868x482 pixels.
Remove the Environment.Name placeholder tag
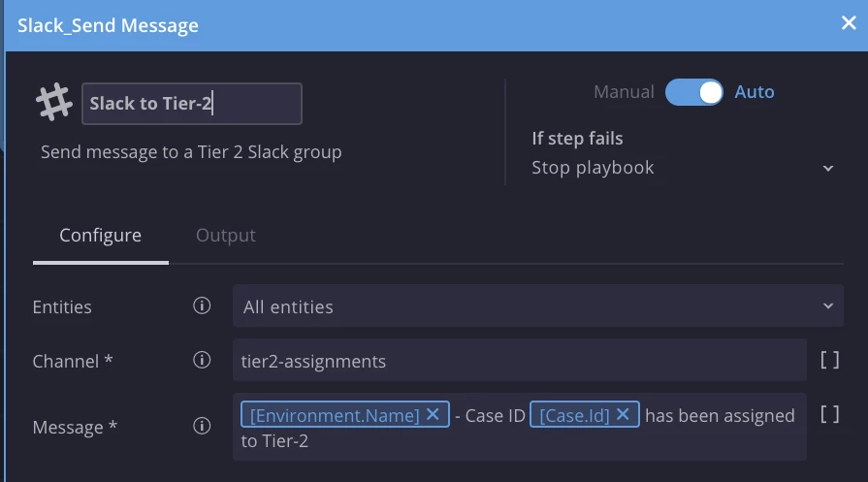pyautogui.click(x=433, y=415)
